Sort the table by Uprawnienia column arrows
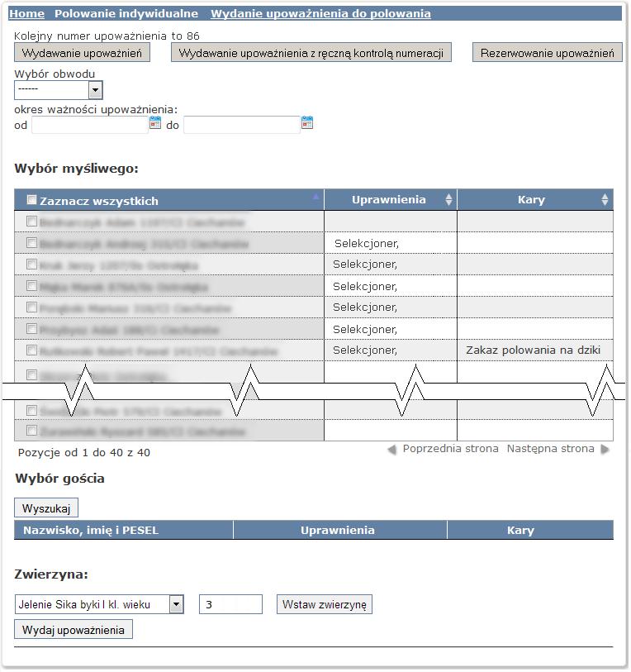Viewport: 631px width, 672px height. click(x=448, y=199)
